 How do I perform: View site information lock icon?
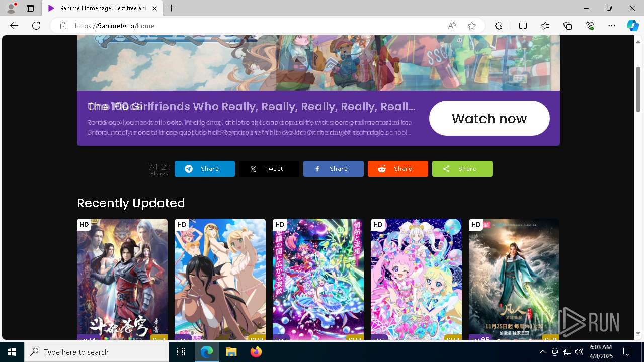(63, 26)
